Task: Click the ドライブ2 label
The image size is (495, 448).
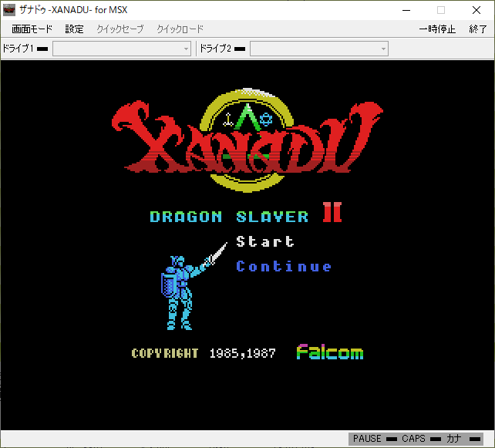Action: click(215, 49)
